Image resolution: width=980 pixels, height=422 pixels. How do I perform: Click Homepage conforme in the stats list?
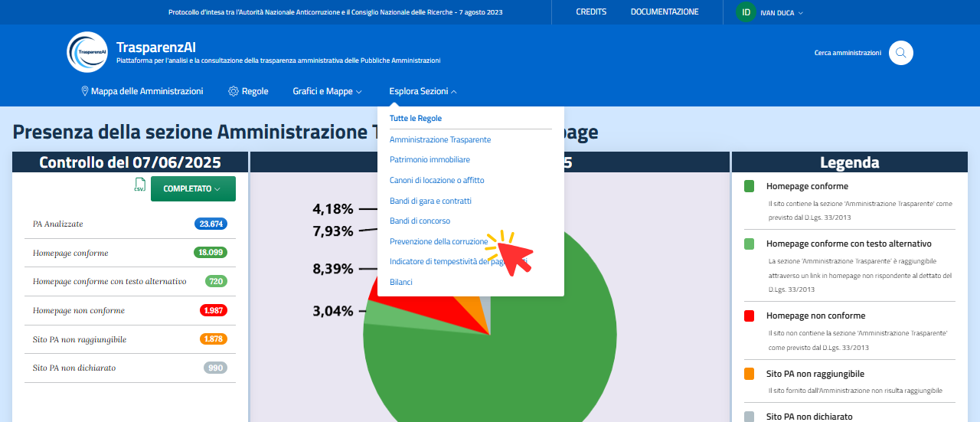pos(70,253)
